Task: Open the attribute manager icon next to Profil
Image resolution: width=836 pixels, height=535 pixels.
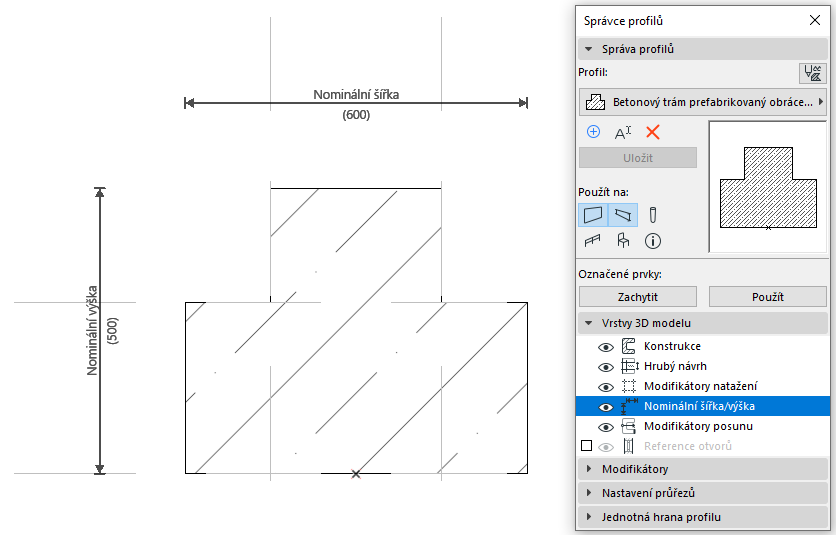Action: 813,73
